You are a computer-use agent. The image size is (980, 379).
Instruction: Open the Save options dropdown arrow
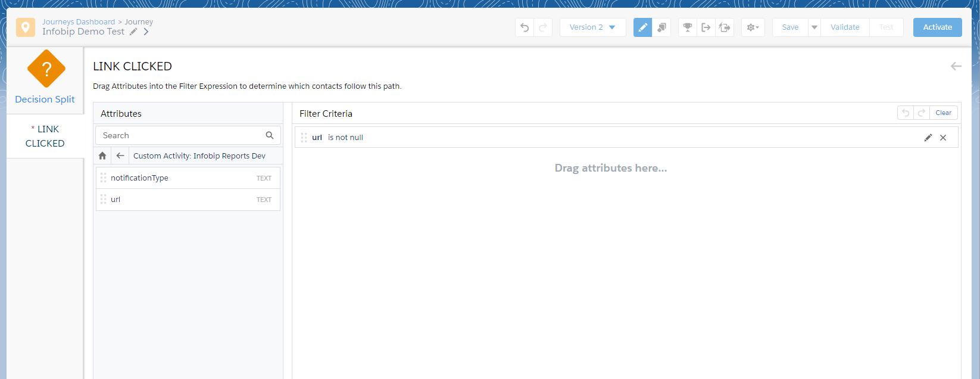[x=814, y=27]
